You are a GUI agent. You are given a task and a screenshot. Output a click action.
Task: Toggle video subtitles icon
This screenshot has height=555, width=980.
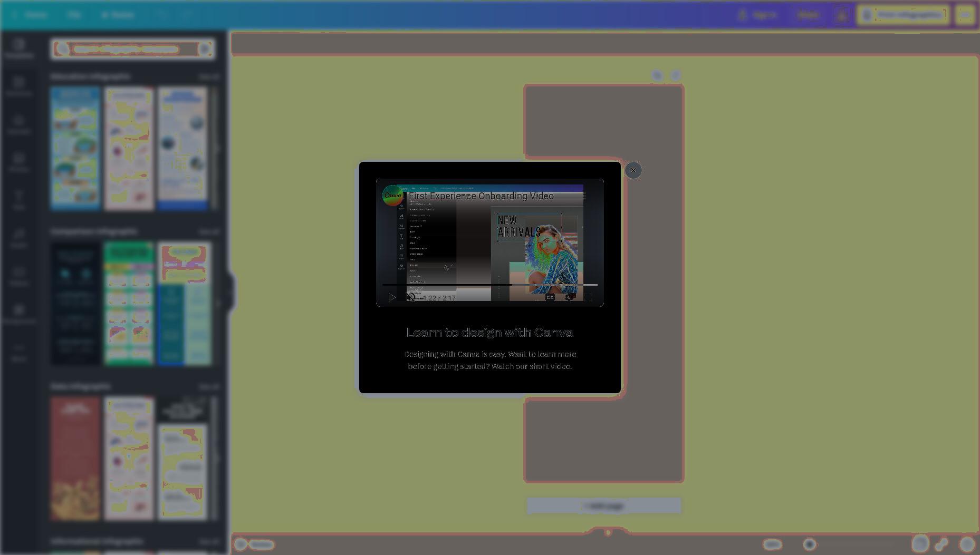tap(550, 297)
